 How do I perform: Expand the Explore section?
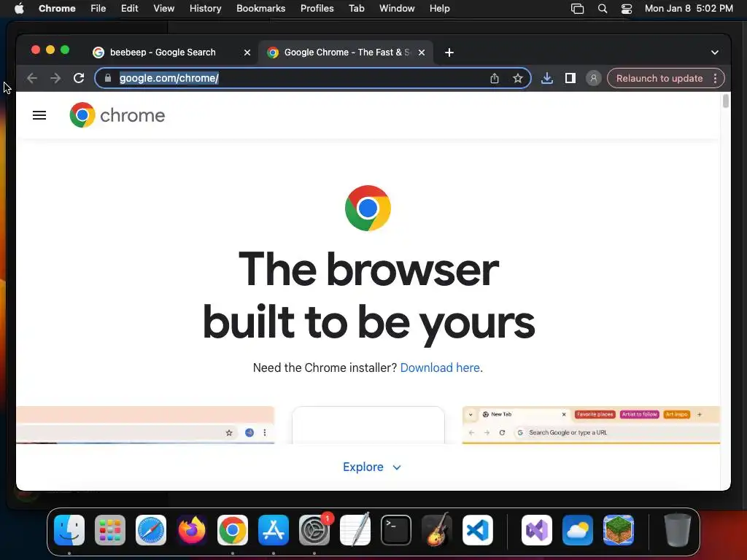(372, 467)
